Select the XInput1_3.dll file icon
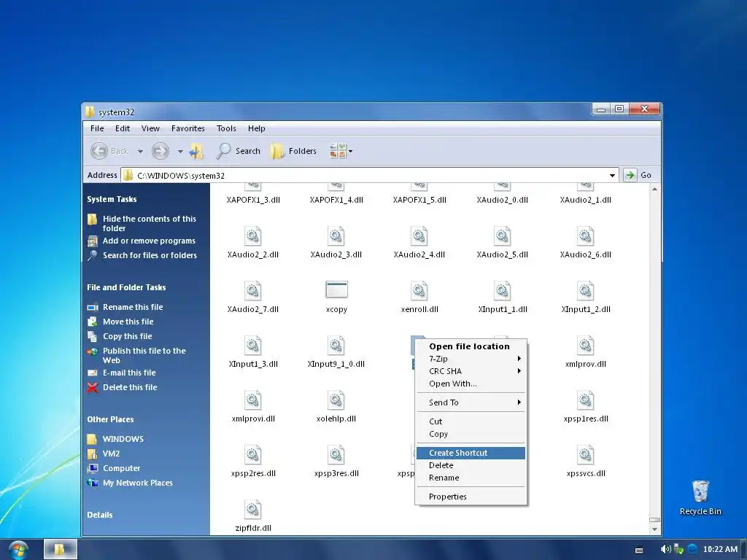This screenshot has width=747, height=560. click(253, 346)
